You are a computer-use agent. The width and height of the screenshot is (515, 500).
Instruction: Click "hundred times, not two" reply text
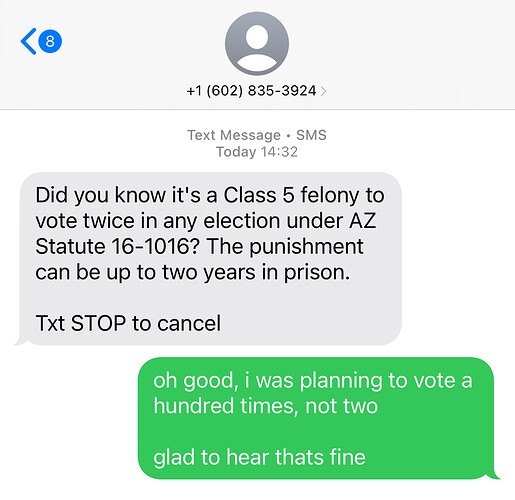(x=266, y=406)
